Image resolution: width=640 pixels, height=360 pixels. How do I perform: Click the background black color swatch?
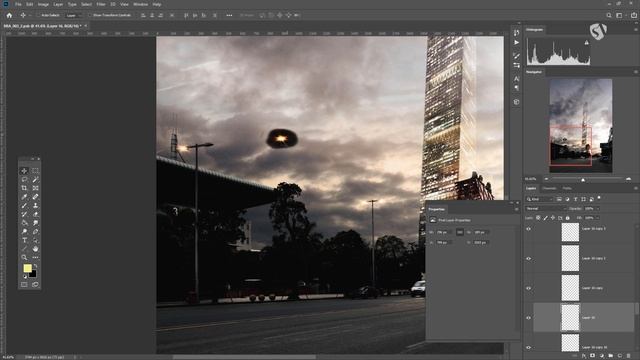point(33,274)
